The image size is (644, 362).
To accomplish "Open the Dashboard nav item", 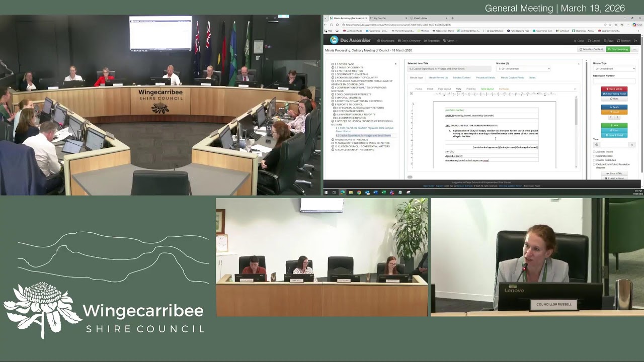I will pyautogui.click(x=386, y=41).
